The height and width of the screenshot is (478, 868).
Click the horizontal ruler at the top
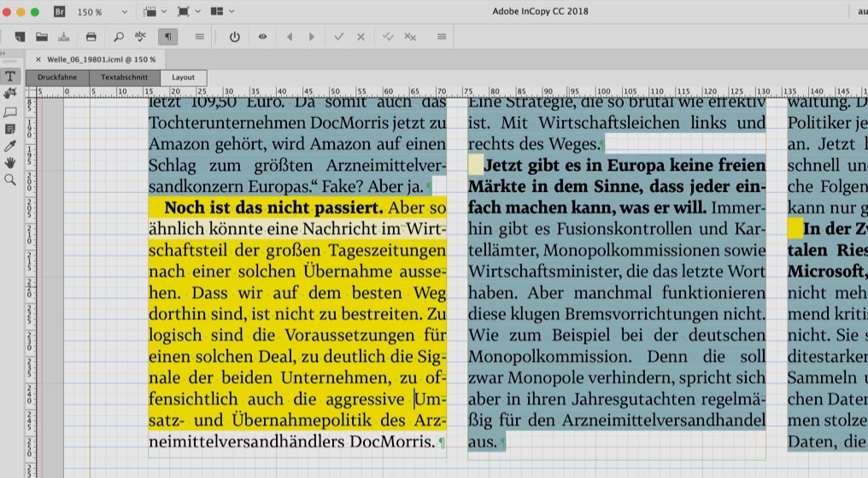(452, 92)
